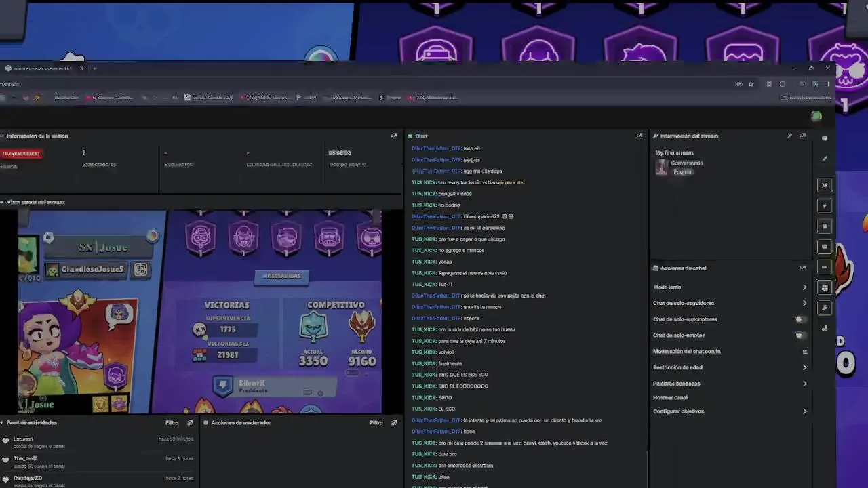Toggle Chat de solo-suscriptores

[800, 319]
